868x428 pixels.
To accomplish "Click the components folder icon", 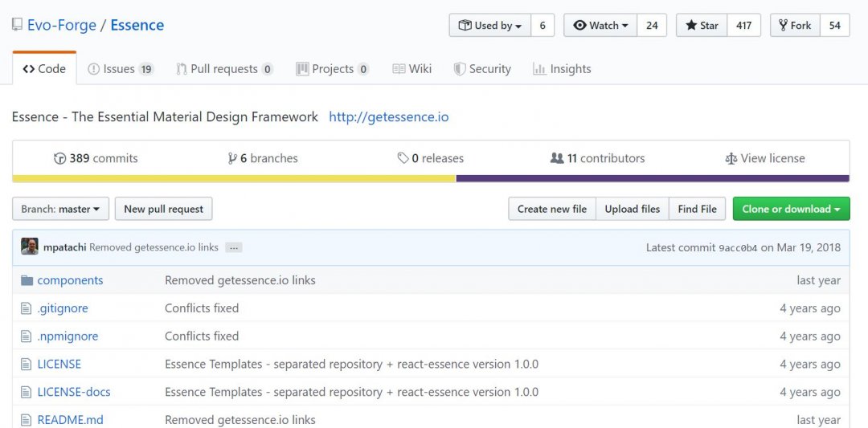I will (x=27, y=280).
